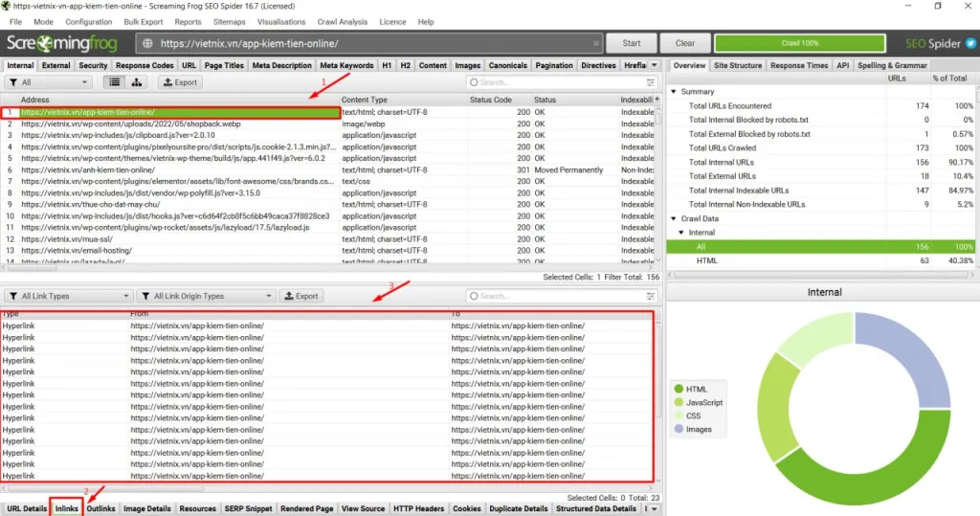Sort by Content Type column header

point(403,100)
